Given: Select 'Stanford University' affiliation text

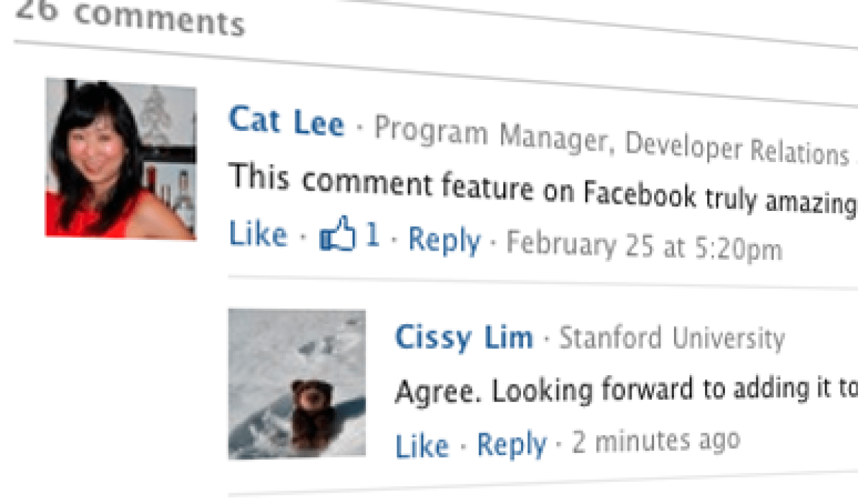Looking at the screenshot, I should 672,339.
